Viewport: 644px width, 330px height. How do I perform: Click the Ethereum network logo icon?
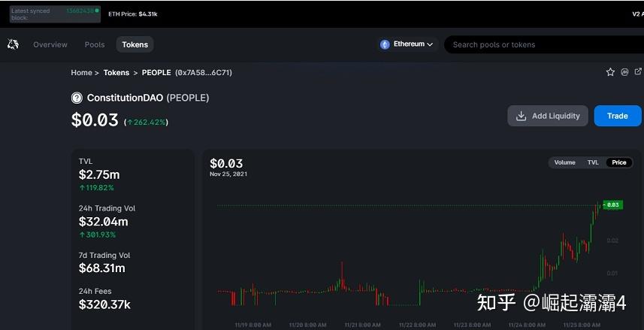(385, 44)
